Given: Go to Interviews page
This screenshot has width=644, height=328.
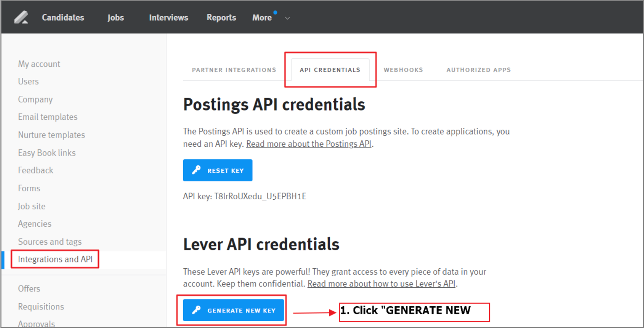Looking at the screenshot, I should [168, 18].
